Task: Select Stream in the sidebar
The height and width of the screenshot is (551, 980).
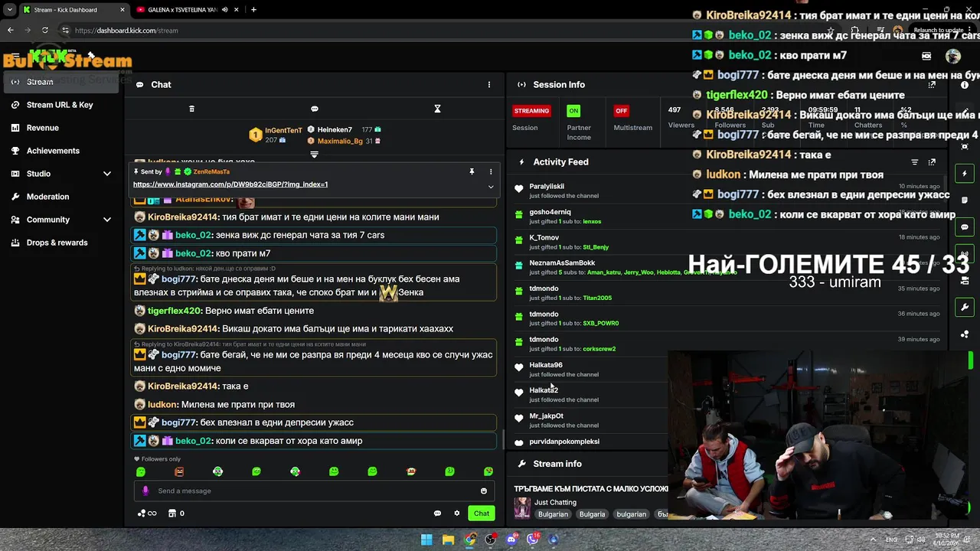Action: point(61,82)
